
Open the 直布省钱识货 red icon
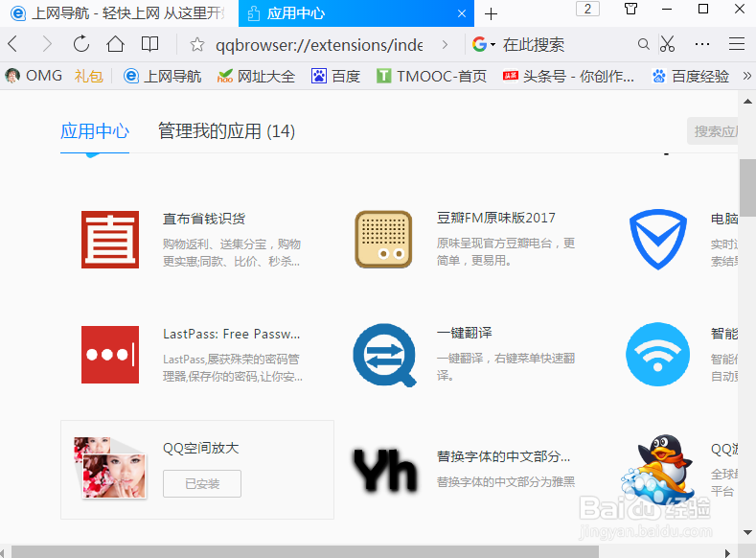110,240
